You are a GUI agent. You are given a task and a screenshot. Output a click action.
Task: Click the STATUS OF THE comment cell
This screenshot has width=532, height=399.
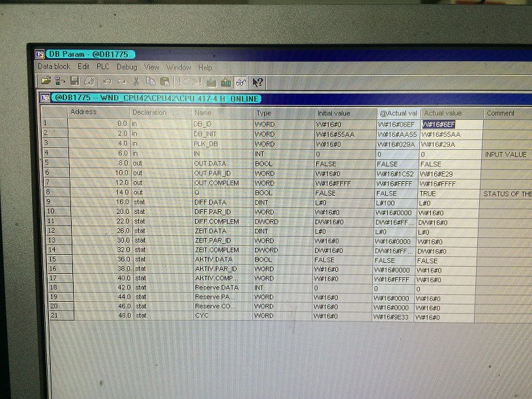(x=506, y=194)
